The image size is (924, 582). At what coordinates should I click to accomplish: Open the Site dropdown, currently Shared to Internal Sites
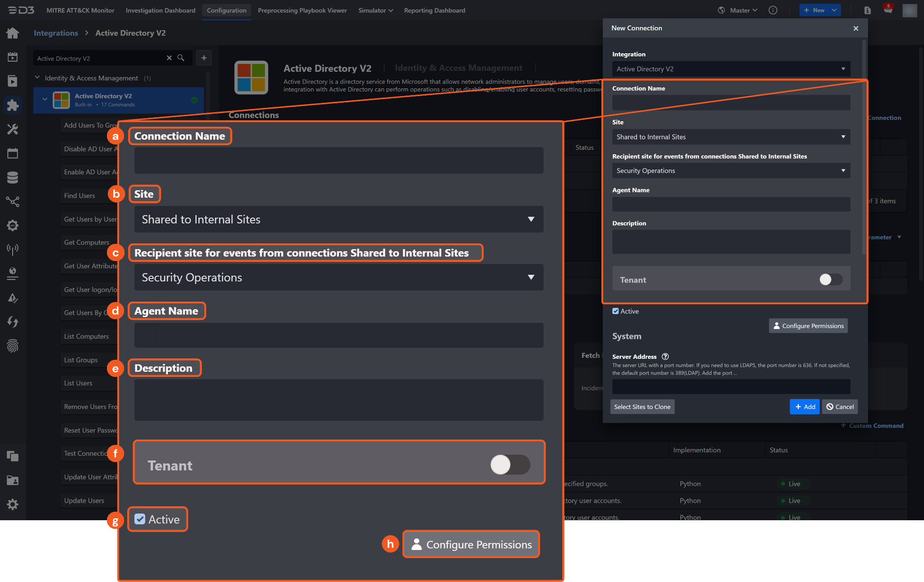point(731,137)
